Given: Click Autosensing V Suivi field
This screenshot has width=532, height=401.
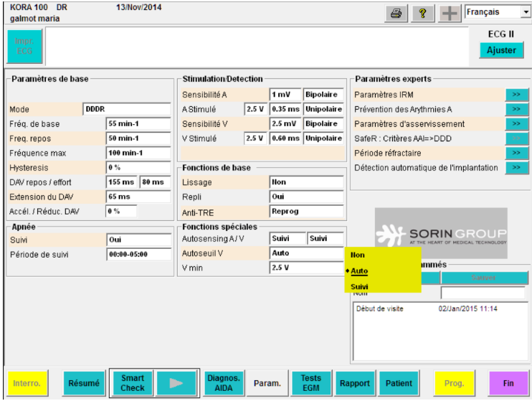Looking at the screenshot, I should click(x=326, y=239).
